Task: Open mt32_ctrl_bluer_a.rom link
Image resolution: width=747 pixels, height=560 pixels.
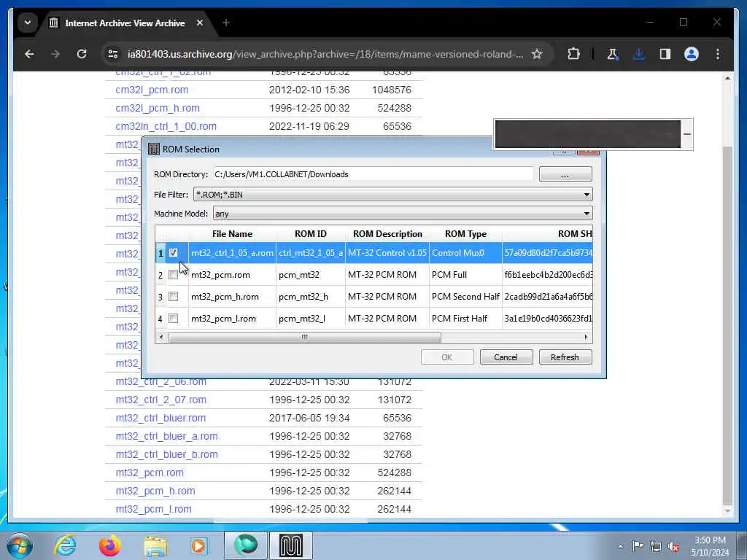Action: [167, 436]
